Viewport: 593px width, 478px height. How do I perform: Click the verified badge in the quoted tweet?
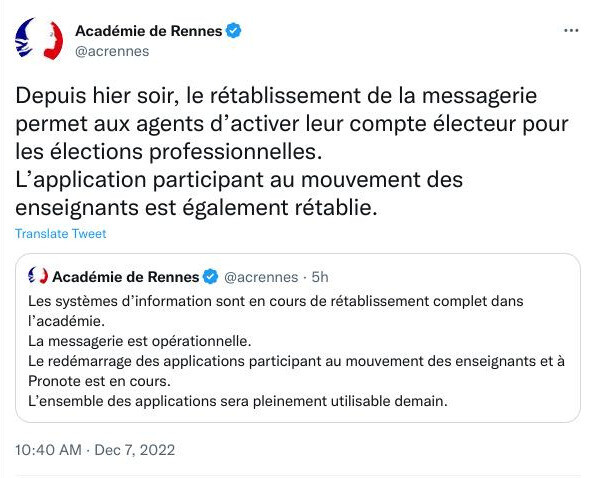pos(210,277)
